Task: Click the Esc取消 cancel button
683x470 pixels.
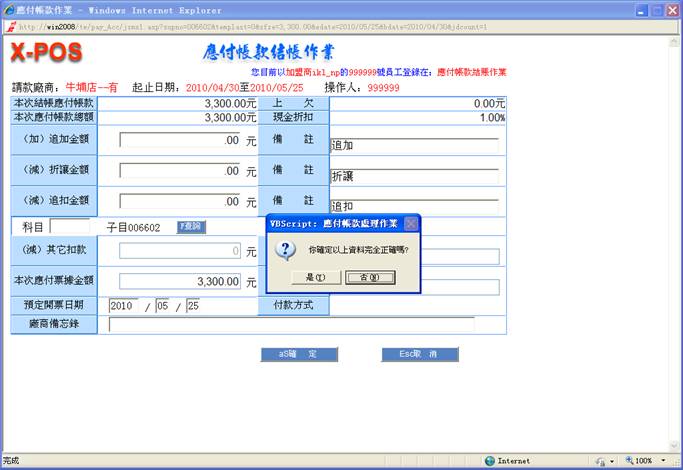Action: [419, 354]
